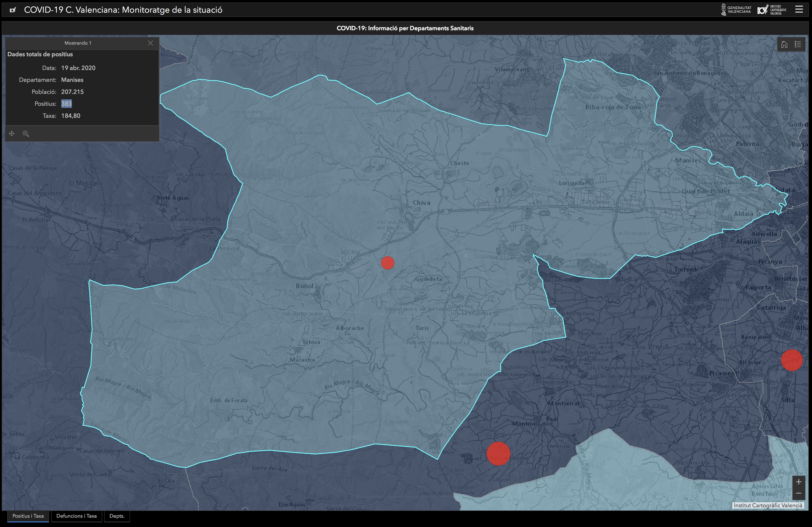The height and width of the screenshot is (527, 812).
Task: Open the map legend list icon
Action: [x=798, y=44]
